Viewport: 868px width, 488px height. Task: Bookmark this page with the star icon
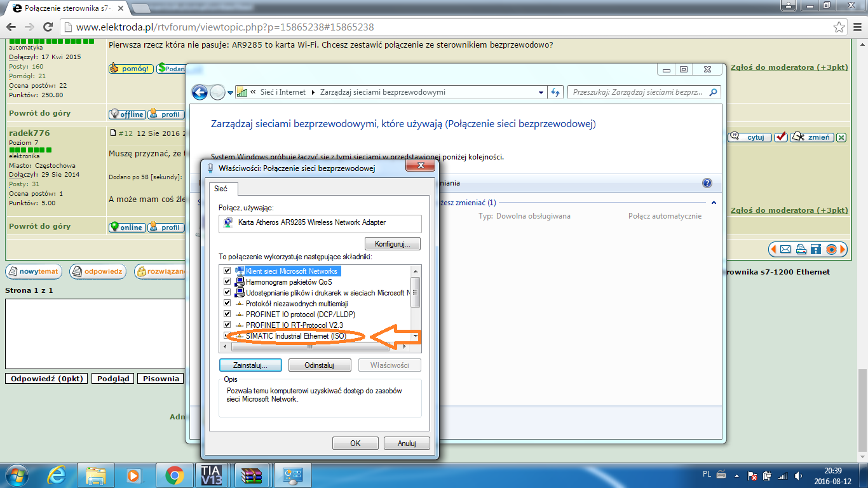pyautogui.click(x=839, y=27)
